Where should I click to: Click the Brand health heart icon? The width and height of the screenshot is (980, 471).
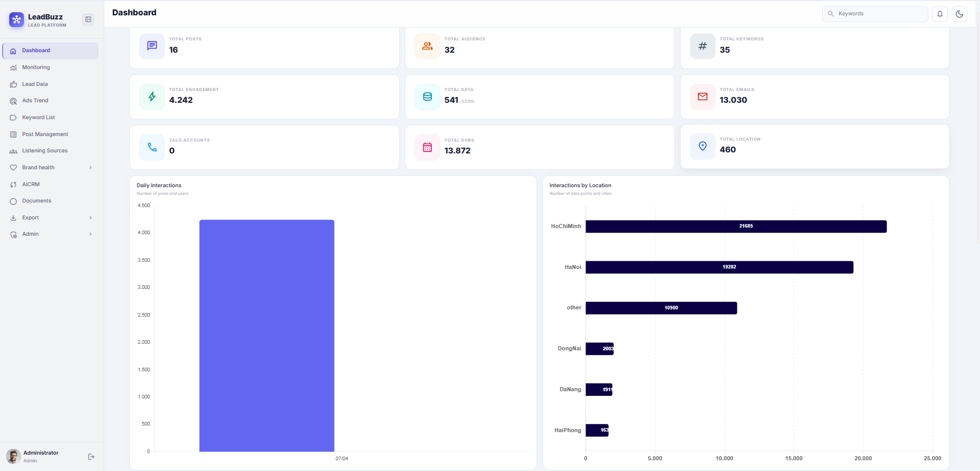[x=13, y=168]
